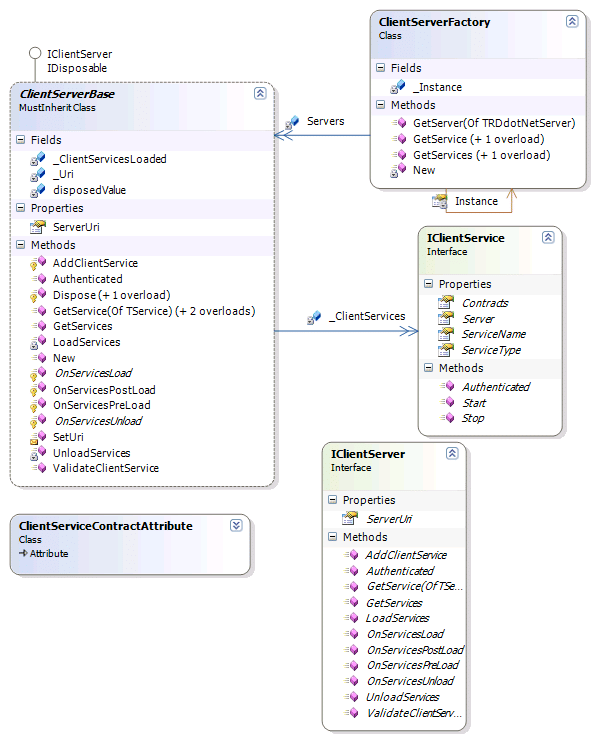Collapse the ClientServerFactory class box
This screenshot has height=739, width=595.
pos(571,21)
